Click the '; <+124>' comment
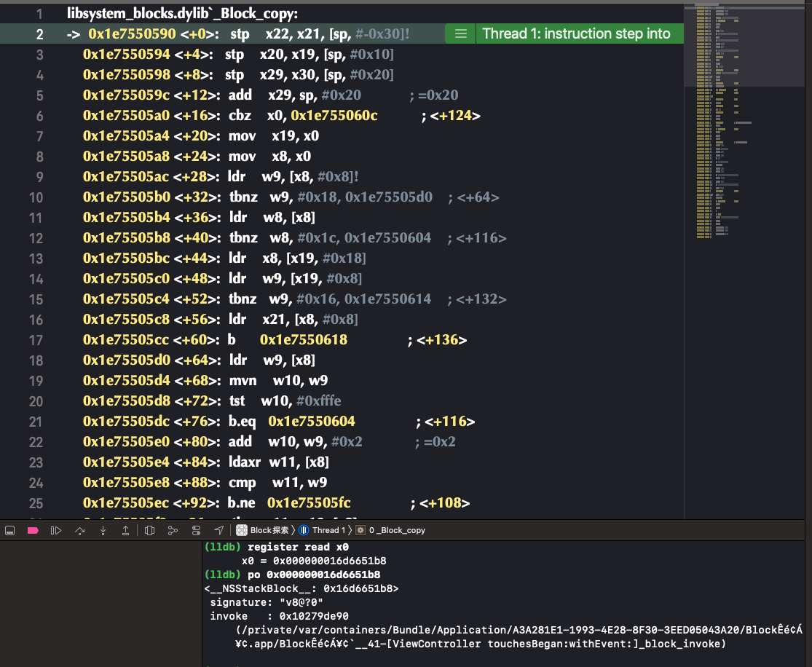 (451, 115)
